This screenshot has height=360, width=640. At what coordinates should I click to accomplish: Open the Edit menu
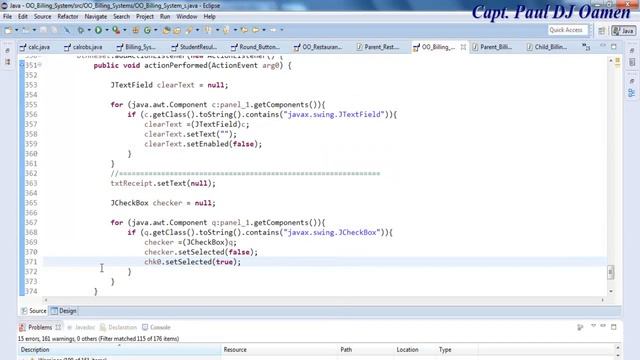[23, 17]
